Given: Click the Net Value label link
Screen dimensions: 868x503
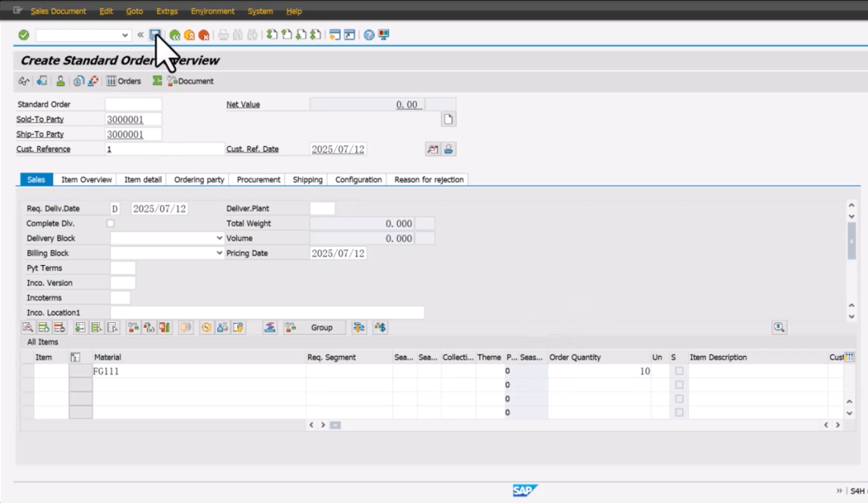Looking at the screenshot, I should click(x=243, y=104).
